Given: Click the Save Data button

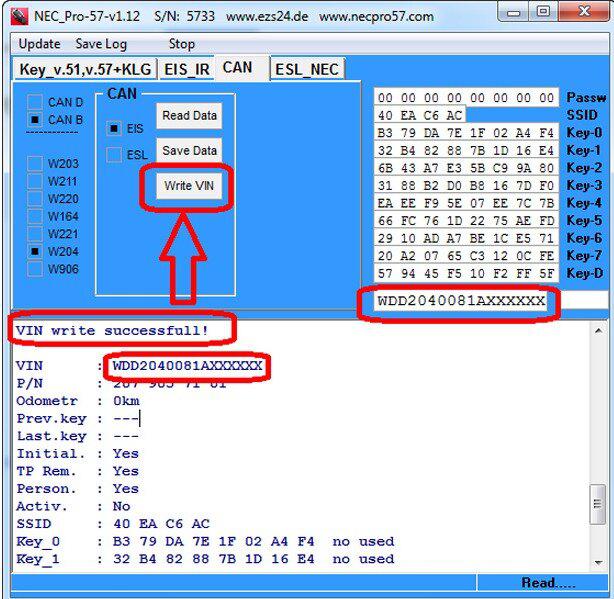Looking at the screenshot, I should tap(189, 150).
